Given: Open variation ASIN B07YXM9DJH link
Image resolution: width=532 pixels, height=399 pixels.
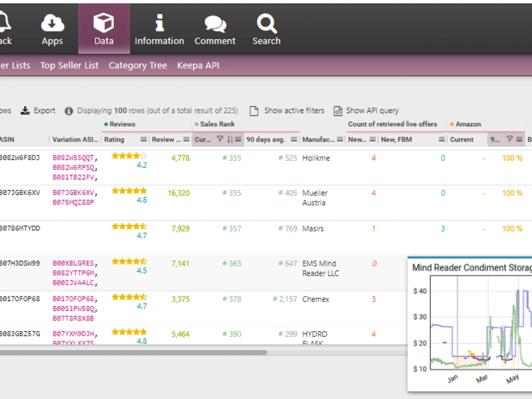Looking at the screenshot, I should point(73,334).
